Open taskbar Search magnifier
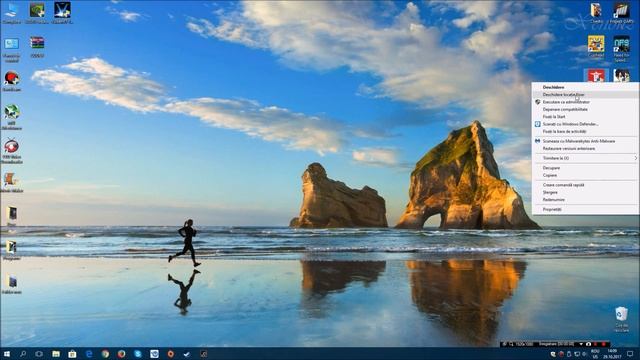 pos(23,353)
